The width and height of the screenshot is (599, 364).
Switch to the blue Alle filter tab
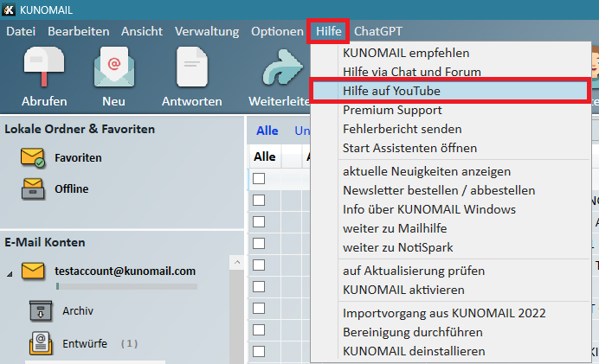tap(267, 131)
